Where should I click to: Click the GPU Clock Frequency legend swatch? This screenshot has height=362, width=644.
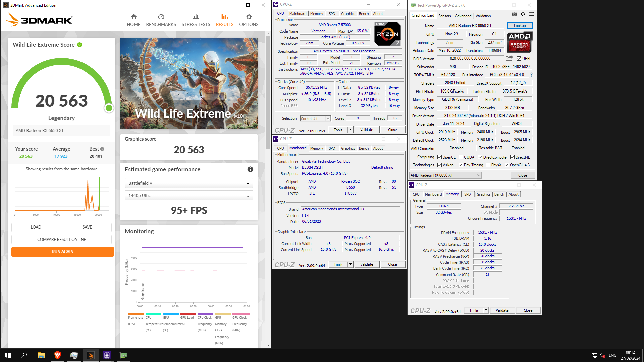coord(241,314)
